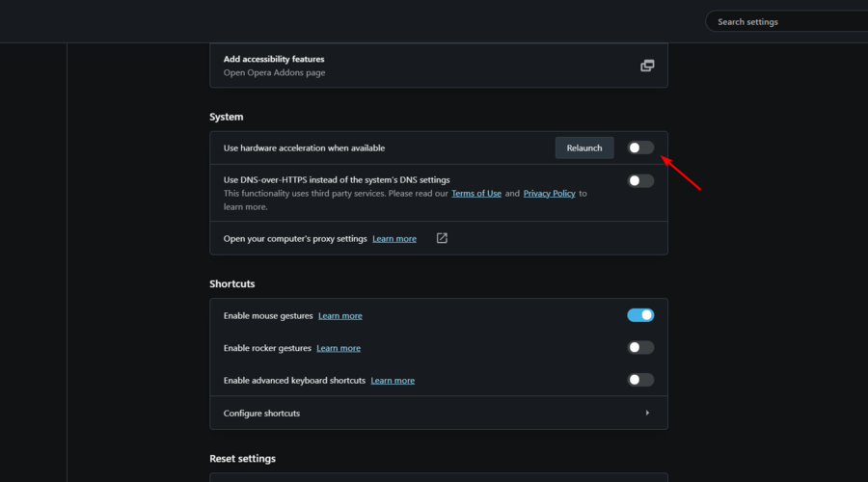Open advanced keyboard shortcuts Learn more link
The width and height of the screenshot is (868, 482).
pos(393,380)
